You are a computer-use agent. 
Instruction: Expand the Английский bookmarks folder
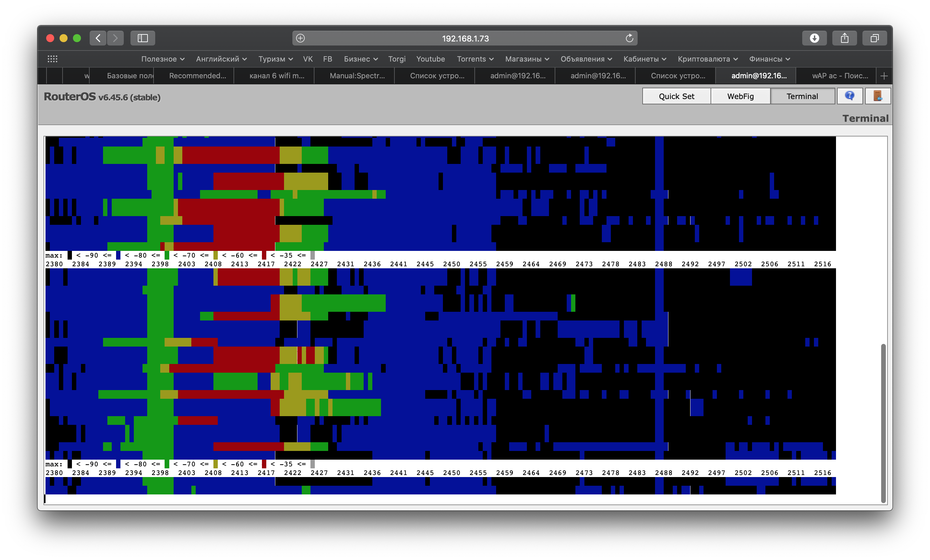pyautogui.click(x=221, y=59)
